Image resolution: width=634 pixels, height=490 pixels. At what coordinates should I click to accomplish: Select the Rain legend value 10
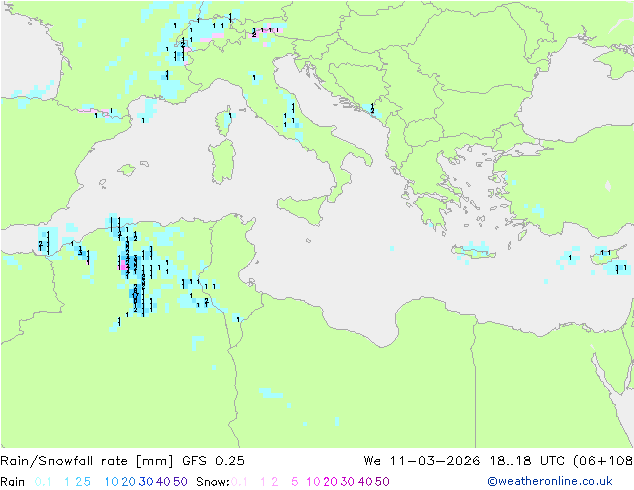[112, 482]
